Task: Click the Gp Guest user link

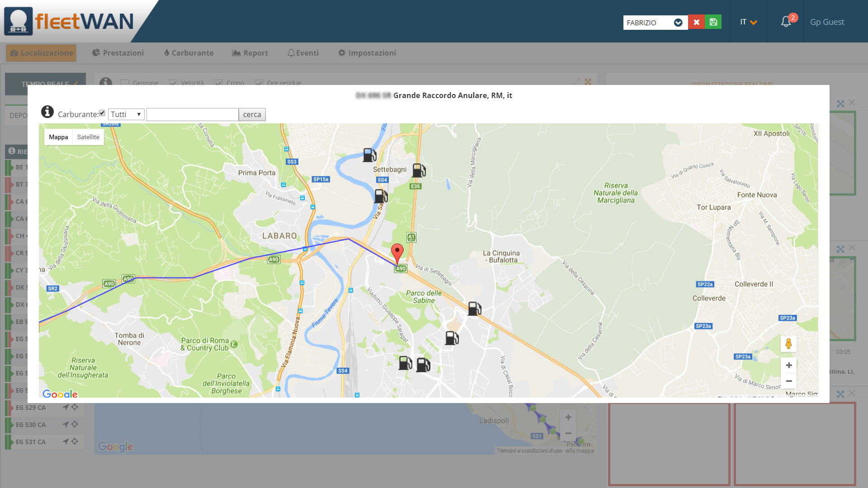Action: [827, 22]
